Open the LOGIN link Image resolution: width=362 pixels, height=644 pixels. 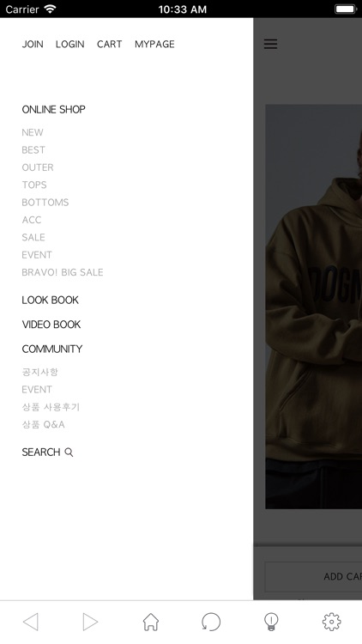point(70,44)
